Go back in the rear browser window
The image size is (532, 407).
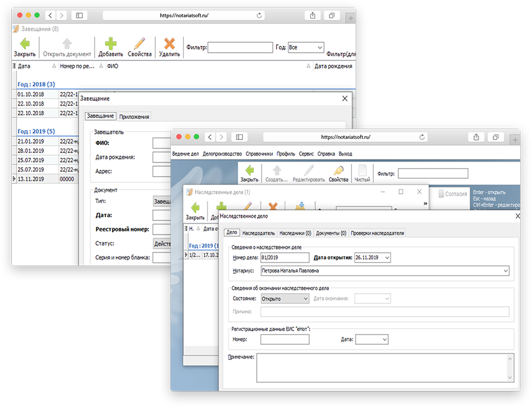coord(50,16)
